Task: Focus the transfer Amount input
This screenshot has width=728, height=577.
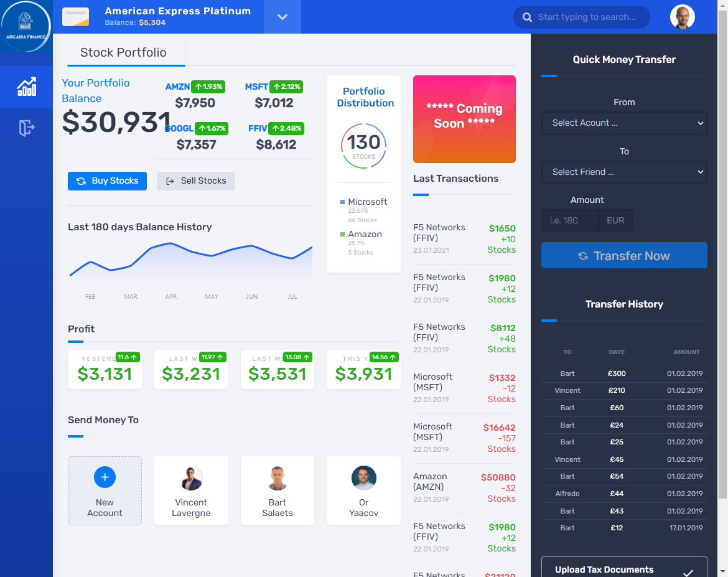Action: click(x=570, y=221)
